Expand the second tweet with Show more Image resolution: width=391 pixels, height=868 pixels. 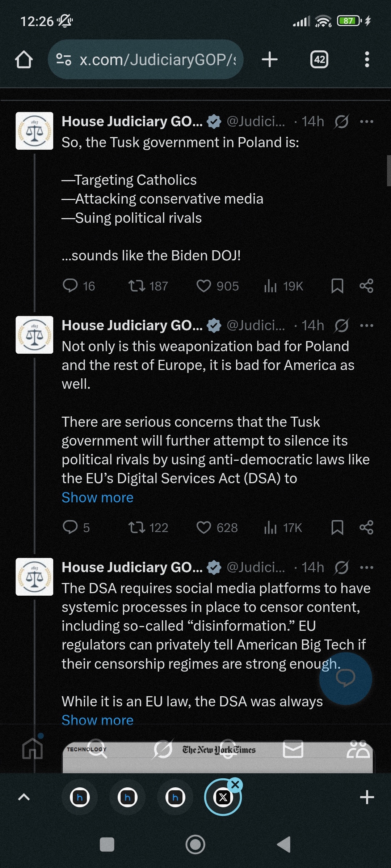97,498
